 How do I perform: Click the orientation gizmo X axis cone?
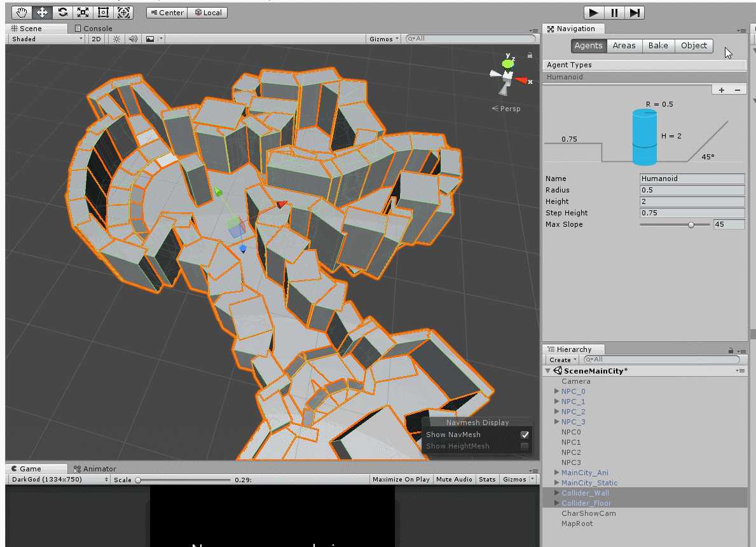pos(522,81)
